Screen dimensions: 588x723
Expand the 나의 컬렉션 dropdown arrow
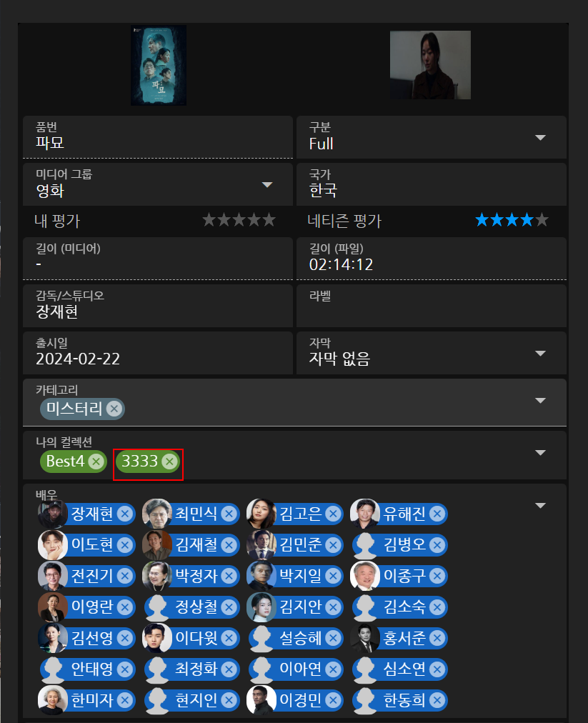point(540,452)
